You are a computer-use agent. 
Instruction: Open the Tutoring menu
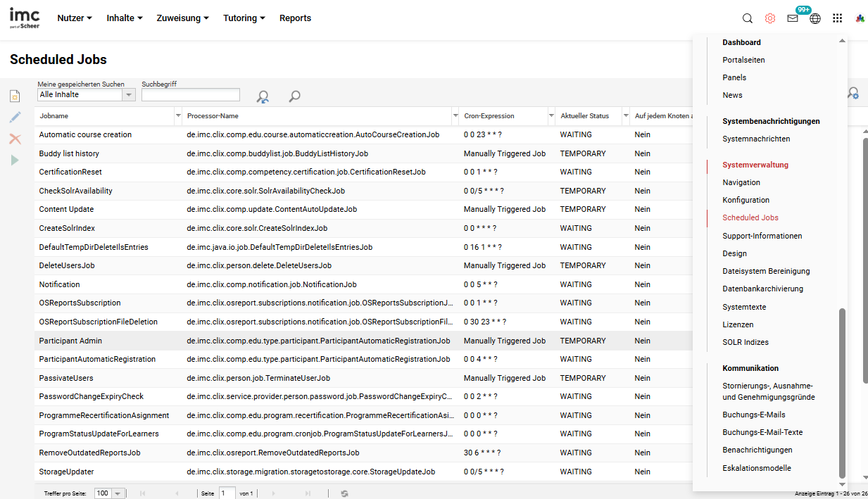pos(244,18)
